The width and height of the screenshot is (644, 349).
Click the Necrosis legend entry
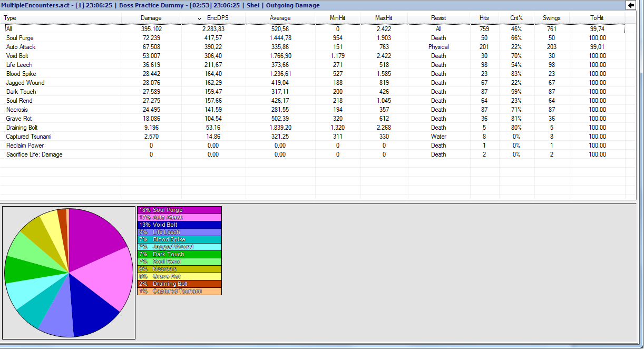[x=180, y=269]
